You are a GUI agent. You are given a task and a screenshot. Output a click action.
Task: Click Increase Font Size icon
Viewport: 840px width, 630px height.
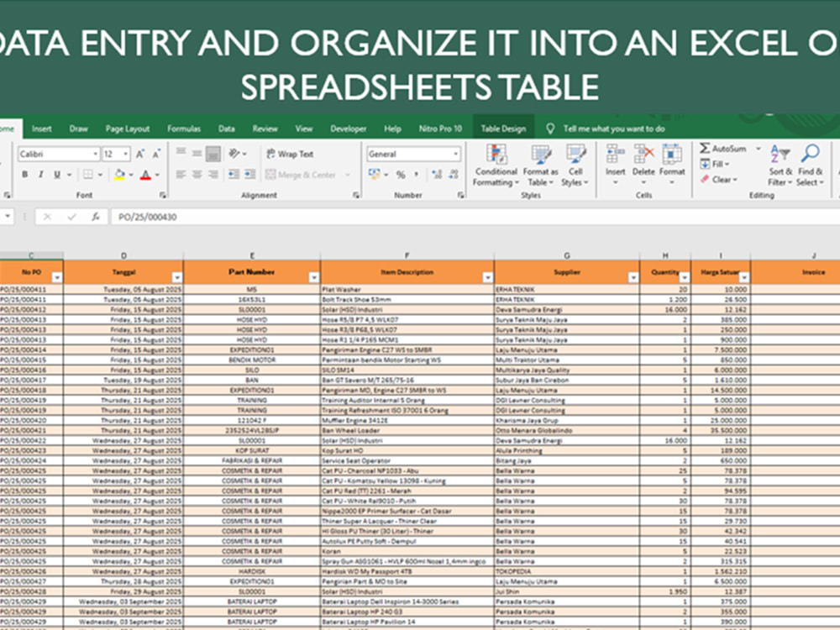coord(139,155)
